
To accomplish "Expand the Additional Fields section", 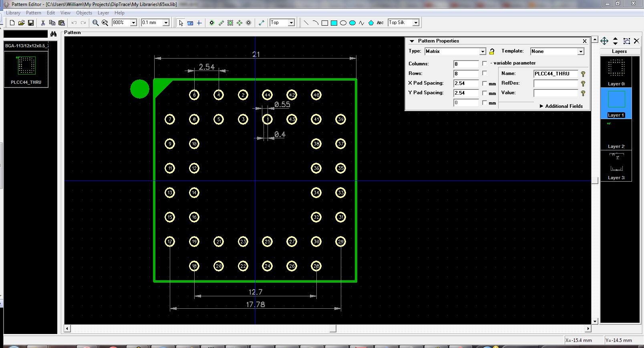I will click(x=561, y=106).
